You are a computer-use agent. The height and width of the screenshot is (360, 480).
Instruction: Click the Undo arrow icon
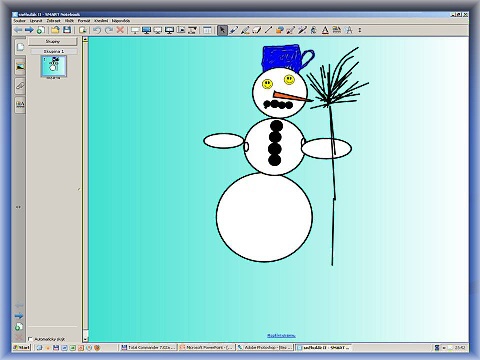click(97, 30)
